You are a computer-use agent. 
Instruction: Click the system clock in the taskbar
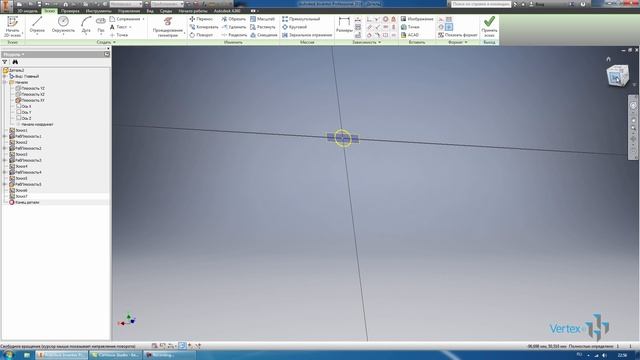622,355
